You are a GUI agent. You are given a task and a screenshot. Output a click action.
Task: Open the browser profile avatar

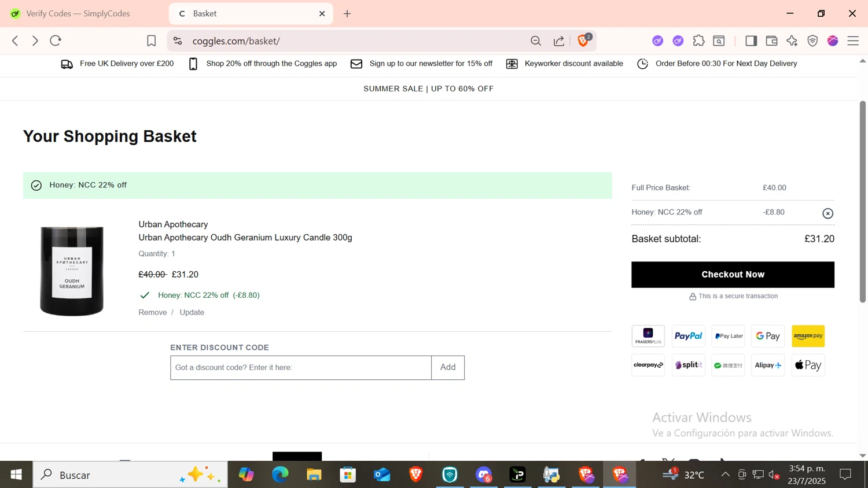coord(833,40)
